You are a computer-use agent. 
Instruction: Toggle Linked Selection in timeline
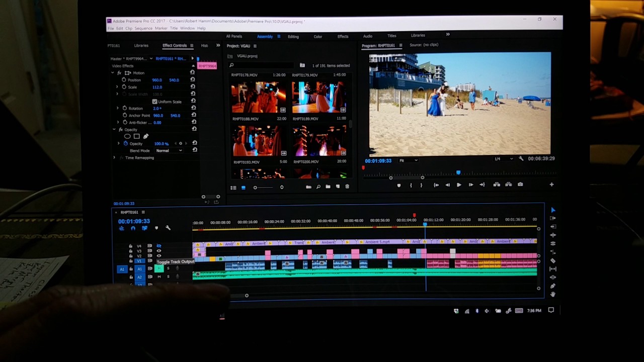(144, 228)
